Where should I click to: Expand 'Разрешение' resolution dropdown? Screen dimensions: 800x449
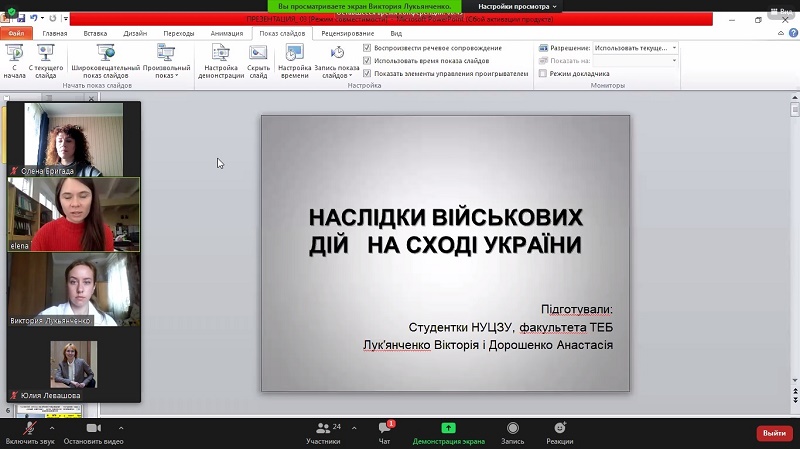[x=673, y=48]
